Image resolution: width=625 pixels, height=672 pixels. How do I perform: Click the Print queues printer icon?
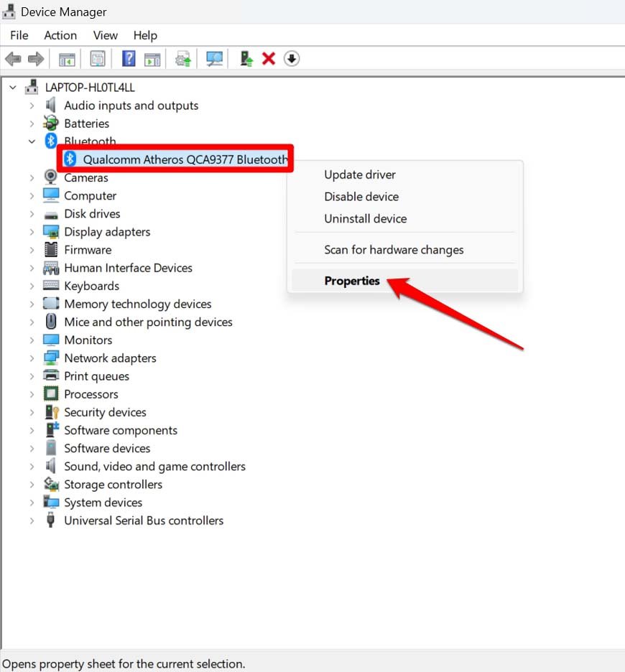(51, 375)
